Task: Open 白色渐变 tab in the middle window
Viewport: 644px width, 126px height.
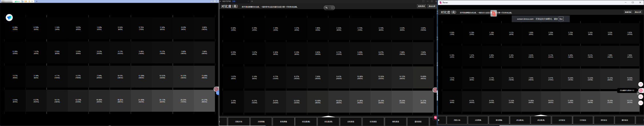Action: tap(351, 121)
